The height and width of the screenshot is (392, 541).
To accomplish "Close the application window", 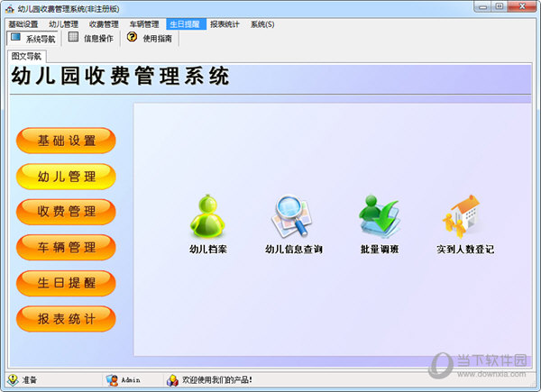I will (522, 6).
